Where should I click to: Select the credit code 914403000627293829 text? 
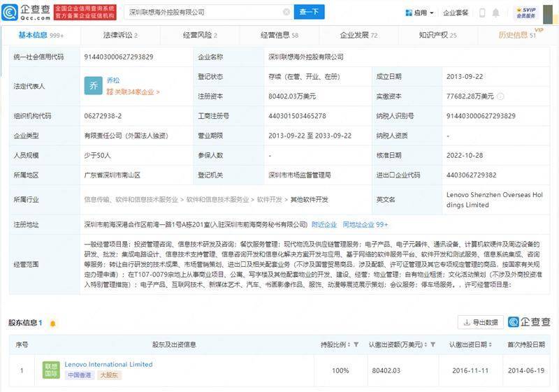click(x=119, y=57)
